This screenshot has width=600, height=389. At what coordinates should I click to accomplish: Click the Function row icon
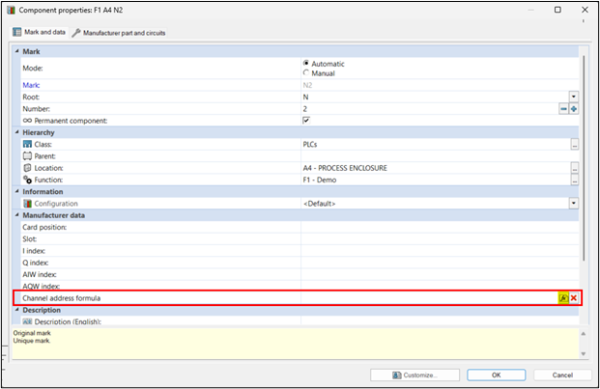pos(27,180)
